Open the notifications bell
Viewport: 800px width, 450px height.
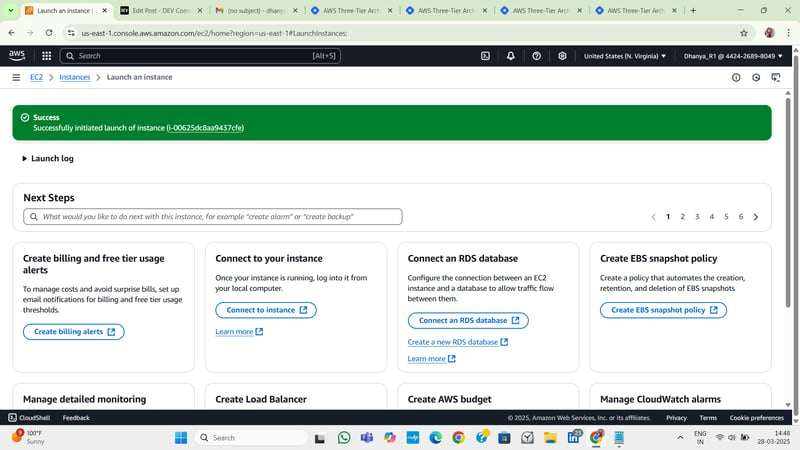(511, 56)
